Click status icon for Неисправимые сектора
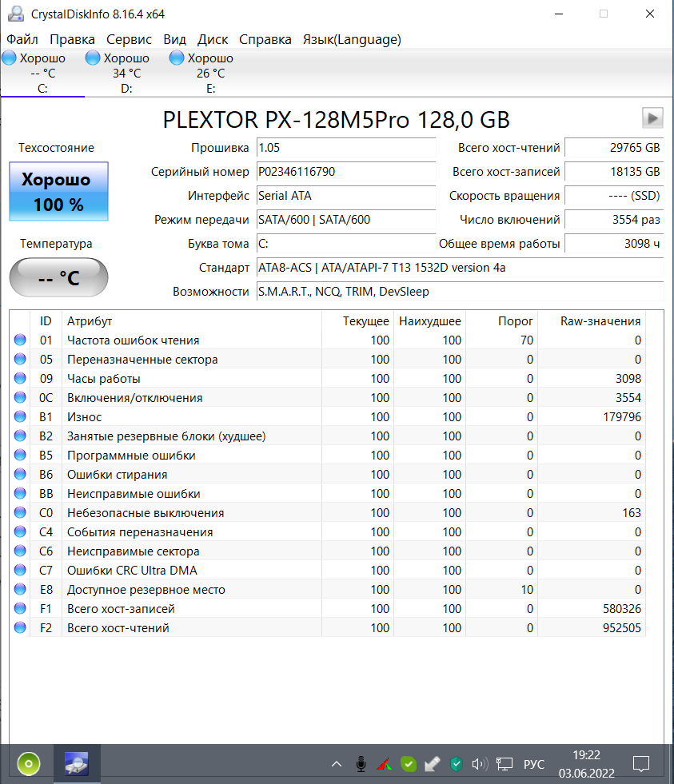This screenshot has height=784, width=674. 20,551
